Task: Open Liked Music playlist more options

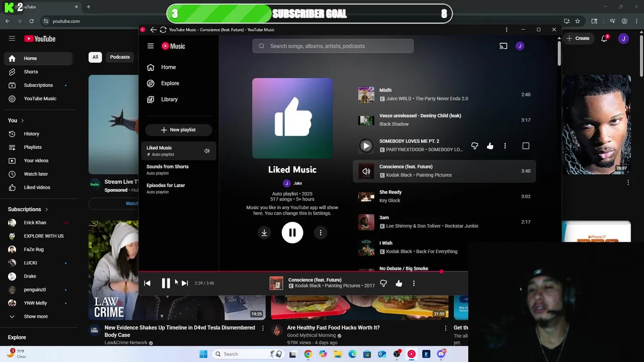Action: 320,232
